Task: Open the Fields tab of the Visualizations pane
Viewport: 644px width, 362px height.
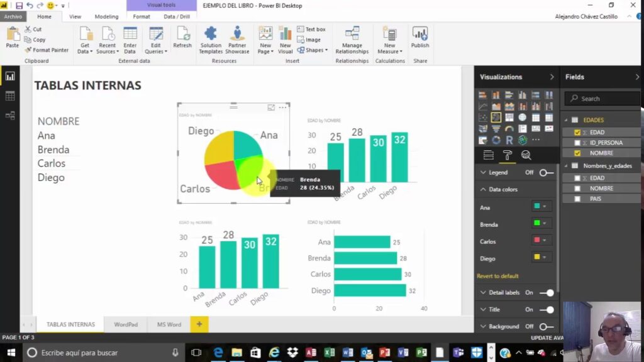Action: click(x=488, y=155)
